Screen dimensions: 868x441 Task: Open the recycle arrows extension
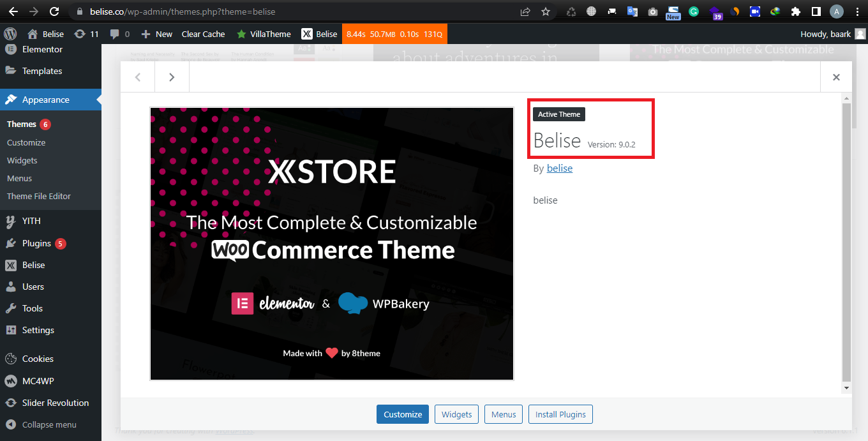tap(571, 11)
